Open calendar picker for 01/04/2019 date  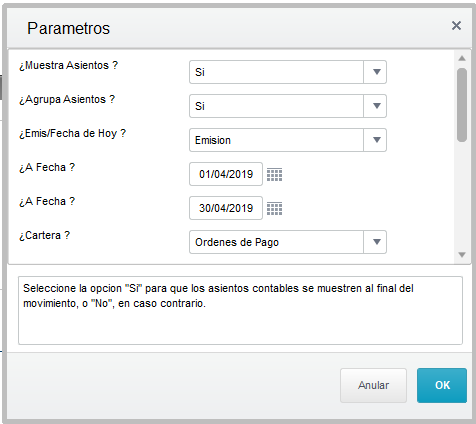274,174
